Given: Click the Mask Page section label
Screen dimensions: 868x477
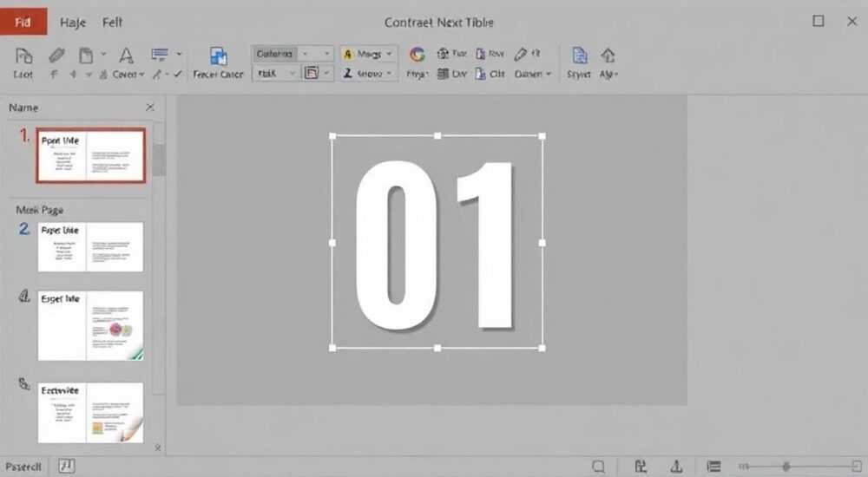Looking at the screenshot, I should tap(40, 210).
